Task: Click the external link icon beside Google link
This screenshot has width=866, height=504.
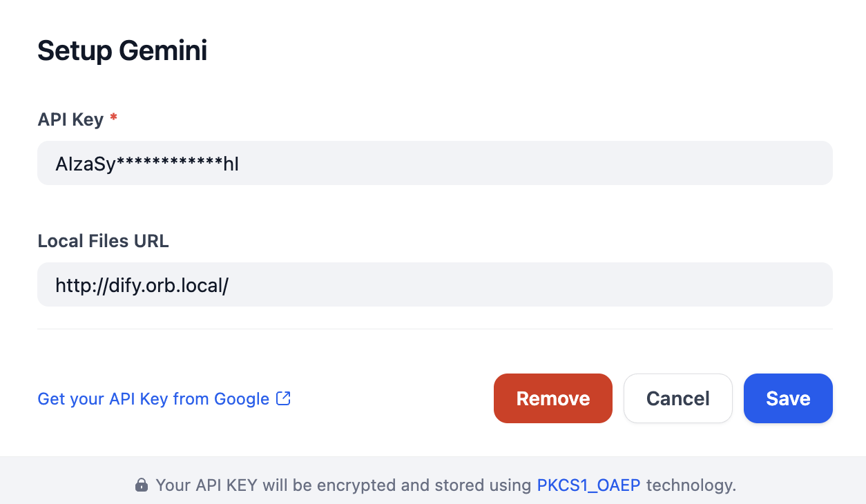Action: click(283, 398)
